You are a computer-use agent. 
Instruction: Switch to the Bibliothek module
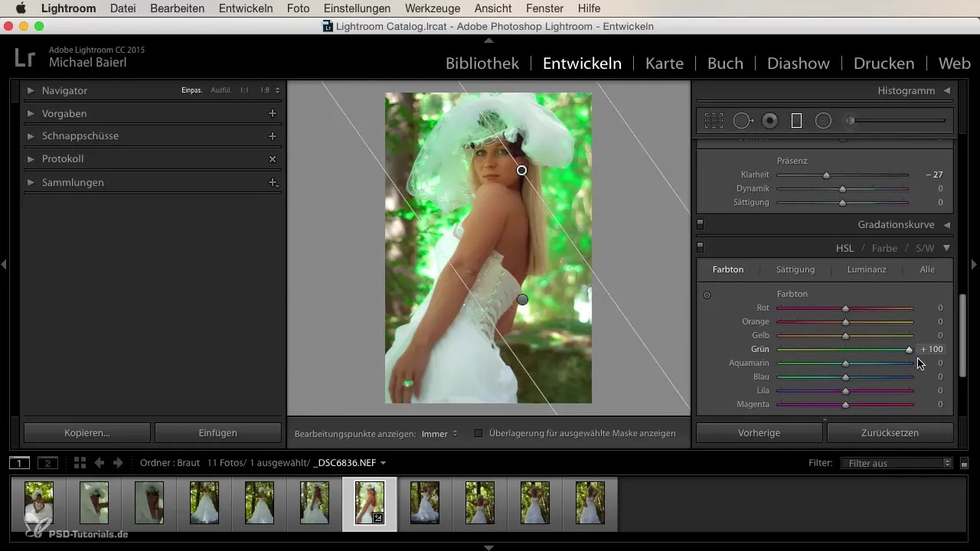[482, 64]
